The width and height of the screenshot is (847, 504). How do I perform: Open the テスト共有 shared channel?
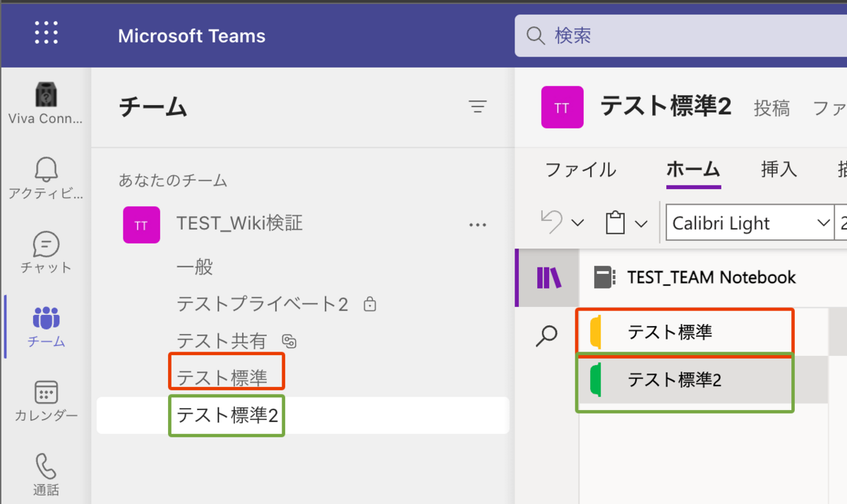point(222,342)
